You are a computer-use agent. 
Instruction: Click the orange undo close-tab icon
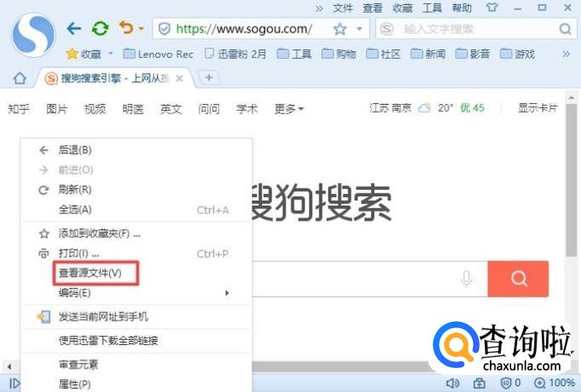[126, 28]
